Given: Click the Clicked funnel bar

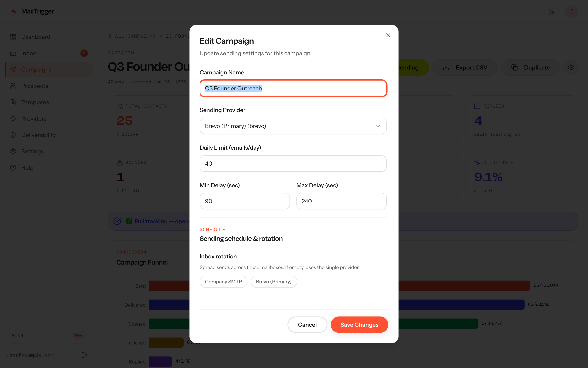Looking at the screenshot, I should (166, 342).
